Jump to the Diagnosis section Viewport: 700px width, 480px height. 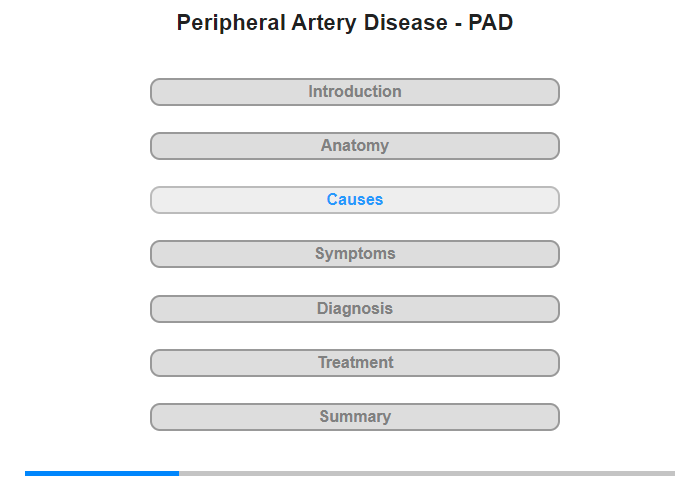355,309
